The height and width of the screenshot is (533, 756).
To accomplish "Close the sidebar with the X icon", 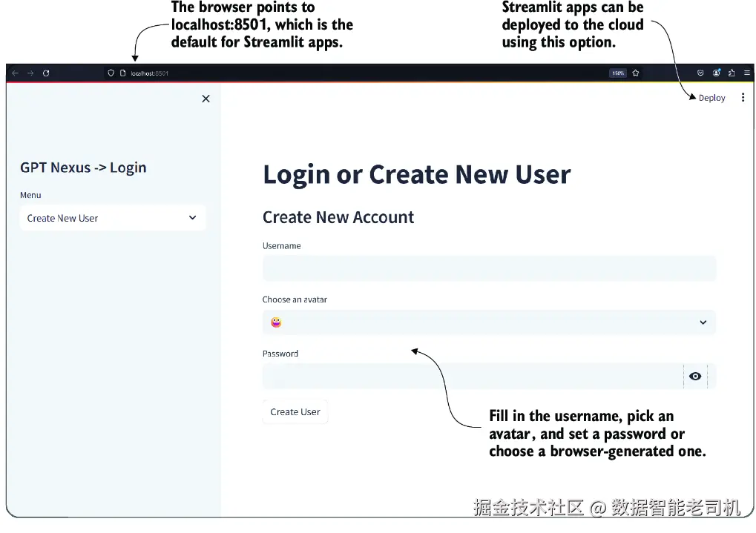I will tap(206, 99).
